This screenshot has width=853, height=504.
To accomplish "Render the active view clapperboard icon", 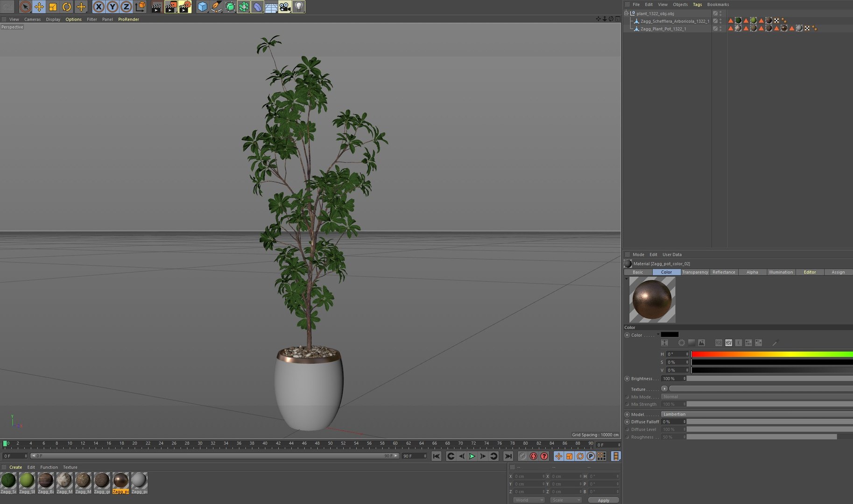I will pyautogui.click(x=156, y=7).
